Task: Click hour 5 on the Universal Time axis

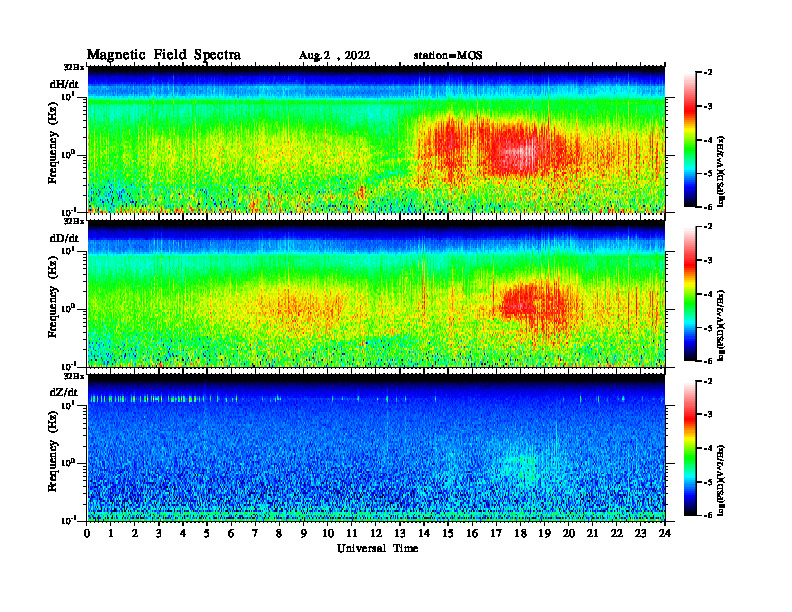Action: 207,533
